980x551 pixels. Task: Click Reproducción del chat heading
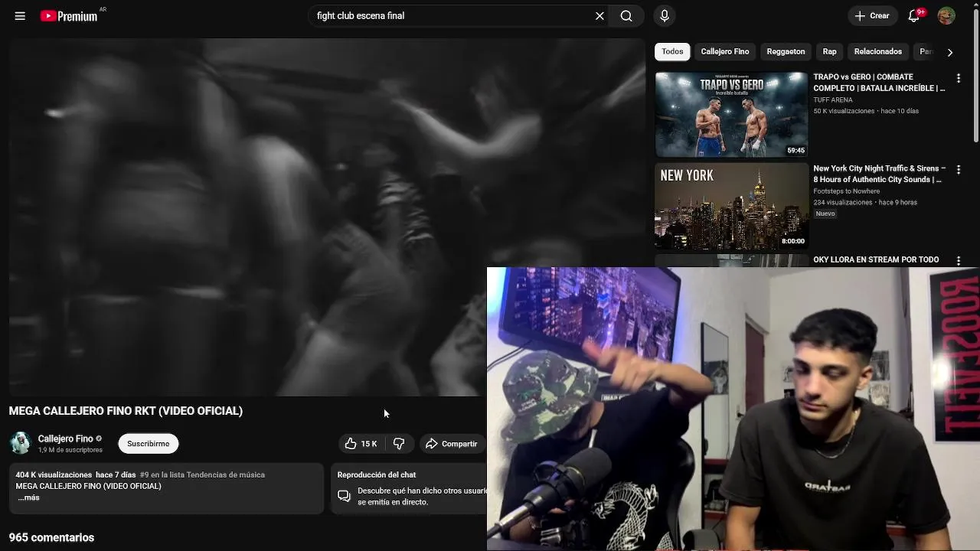(377, 474)
